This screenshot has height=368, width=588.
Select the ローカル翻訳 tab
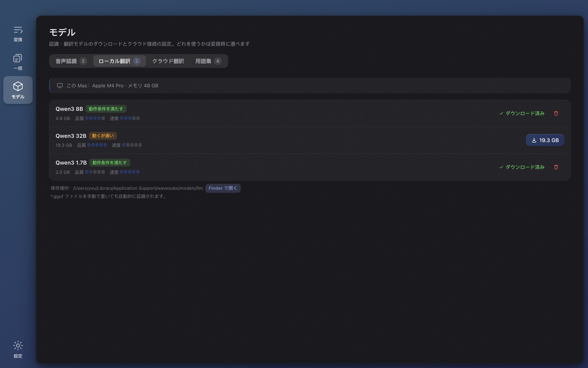pyautogui.click(x=119, y=61)
